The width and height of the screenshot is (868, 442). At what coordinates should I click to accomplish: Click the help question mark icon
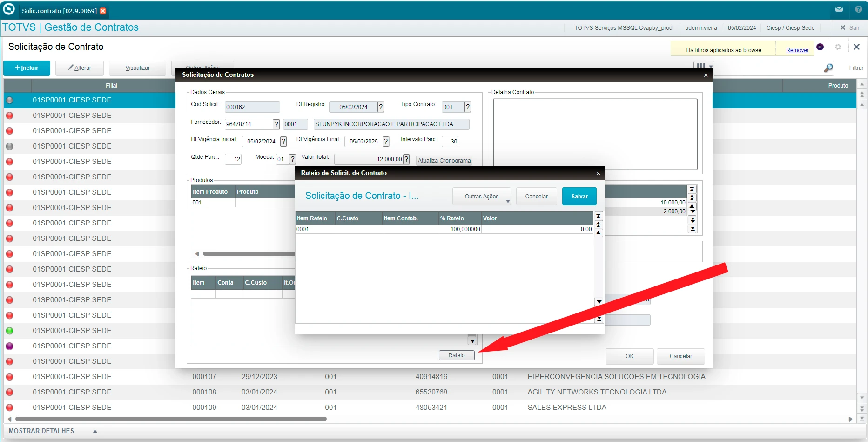(858, 9)
